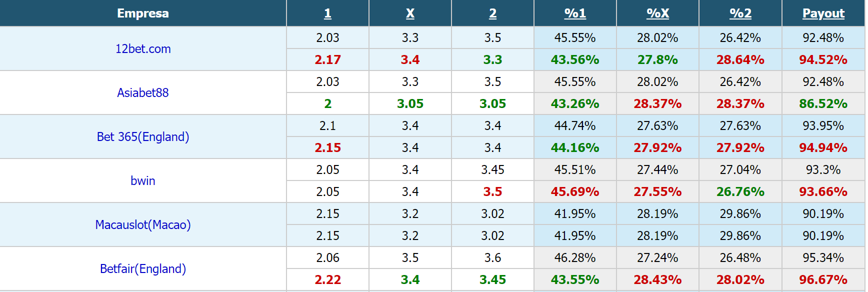Select the red 2.17 odds for 12bet.com
Viewport: 868px width, 292px height.
[327, 59]
